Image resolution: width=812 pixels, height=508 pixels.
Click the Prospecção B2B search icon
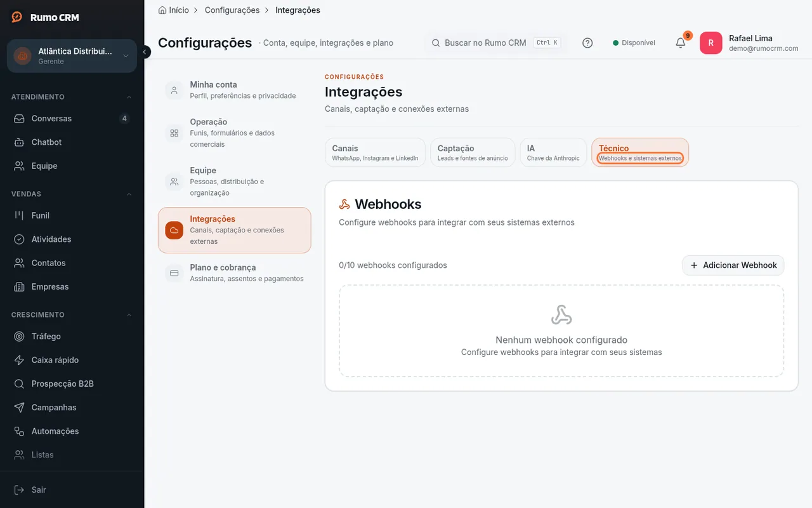pyautogui.click(x=20, y=384)
